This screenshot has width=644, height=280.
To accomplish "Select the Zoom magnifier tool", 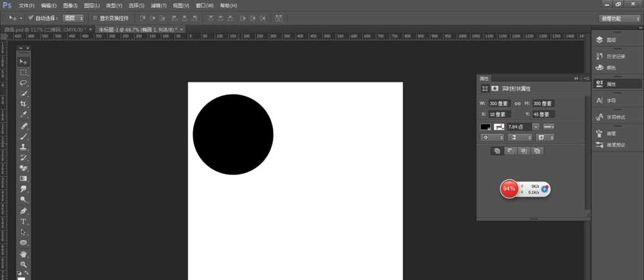I will click(23, 264).
